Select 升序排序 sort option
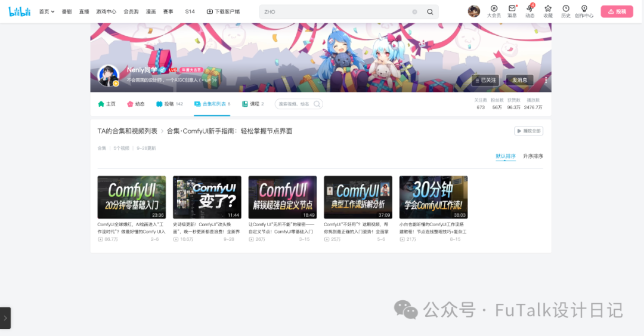644x336 pixels. click(x=532, y=156)
